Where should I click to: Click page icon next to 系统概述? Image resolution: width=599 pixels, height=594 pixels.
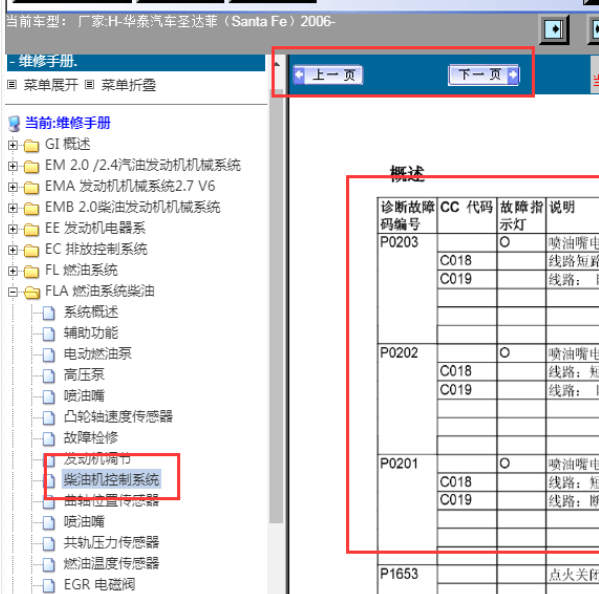click(x=49, y=313)
